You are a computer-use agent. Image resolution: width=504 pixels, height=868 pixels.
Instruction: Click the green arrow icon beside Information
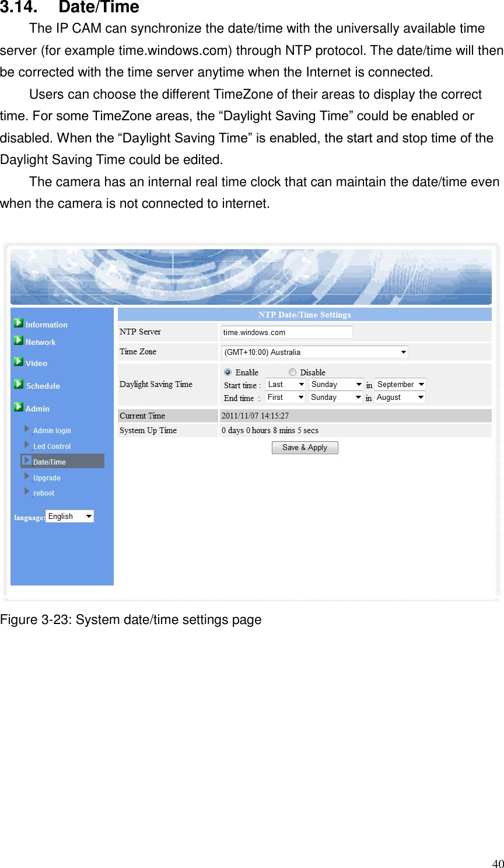pos(19,323)
